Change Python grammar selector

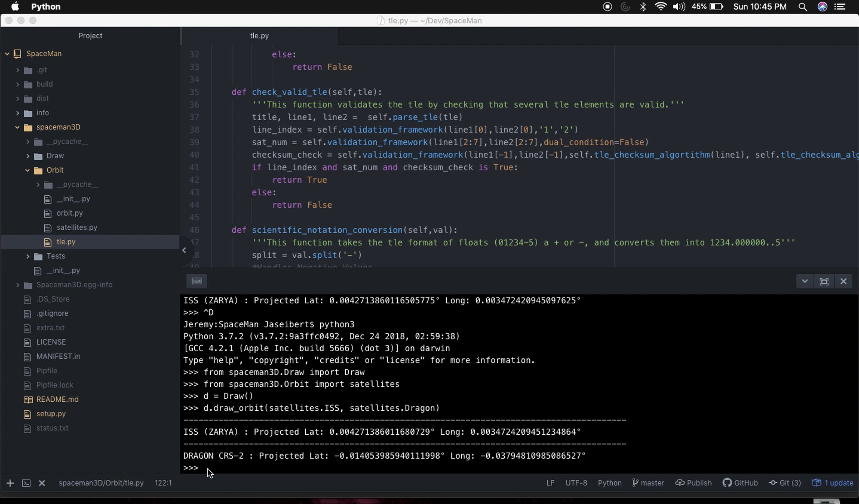[609, 483]
